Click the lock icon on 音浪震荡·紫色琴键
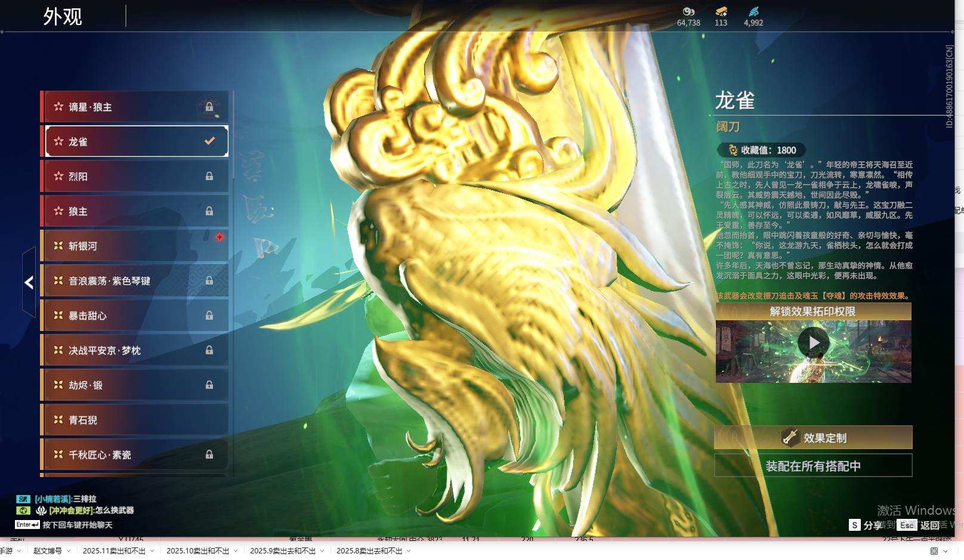 pos(209,281)
